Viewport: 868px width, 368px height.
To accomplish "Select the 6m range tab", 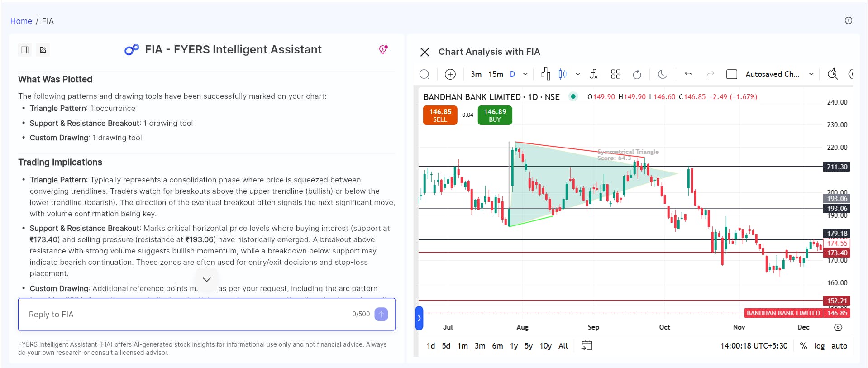I will 497,346.
